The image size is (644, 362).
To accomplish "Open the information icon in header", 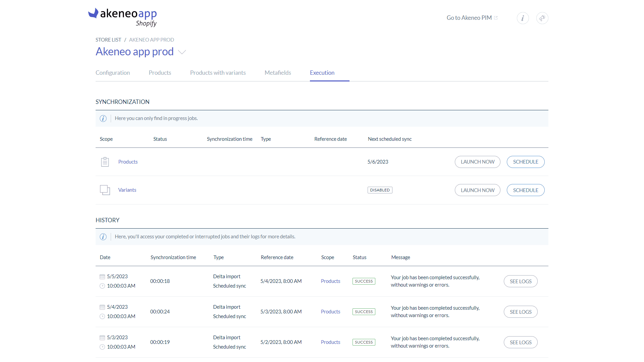I will tap(523, 18).
